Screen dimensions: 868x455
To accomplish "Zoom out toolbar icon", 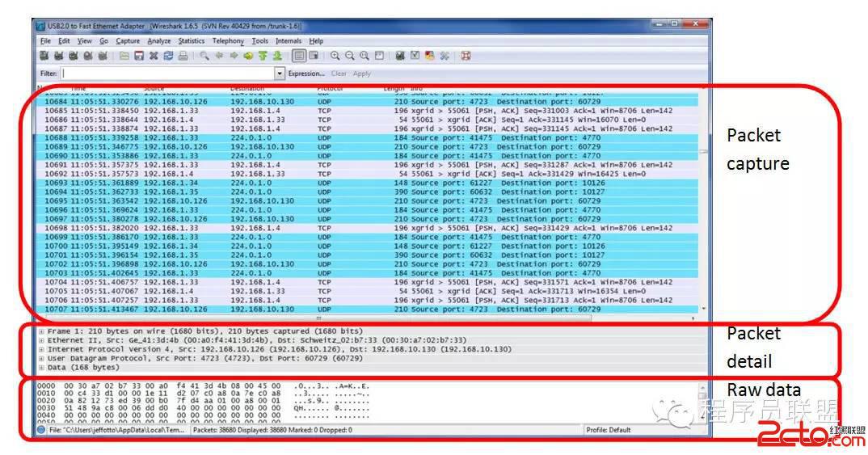I will (x=350, y=56).
